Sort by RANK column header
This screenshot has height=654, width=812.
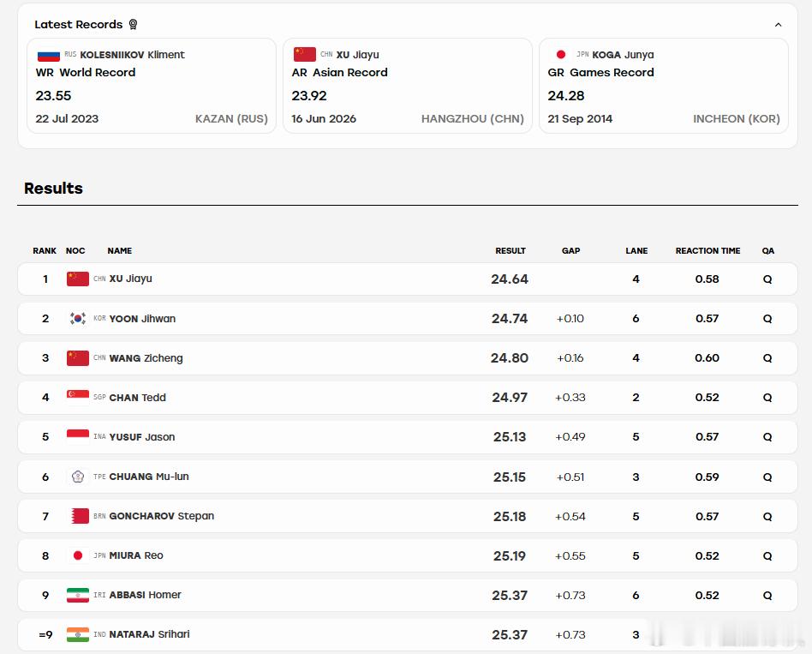point(45,251)
